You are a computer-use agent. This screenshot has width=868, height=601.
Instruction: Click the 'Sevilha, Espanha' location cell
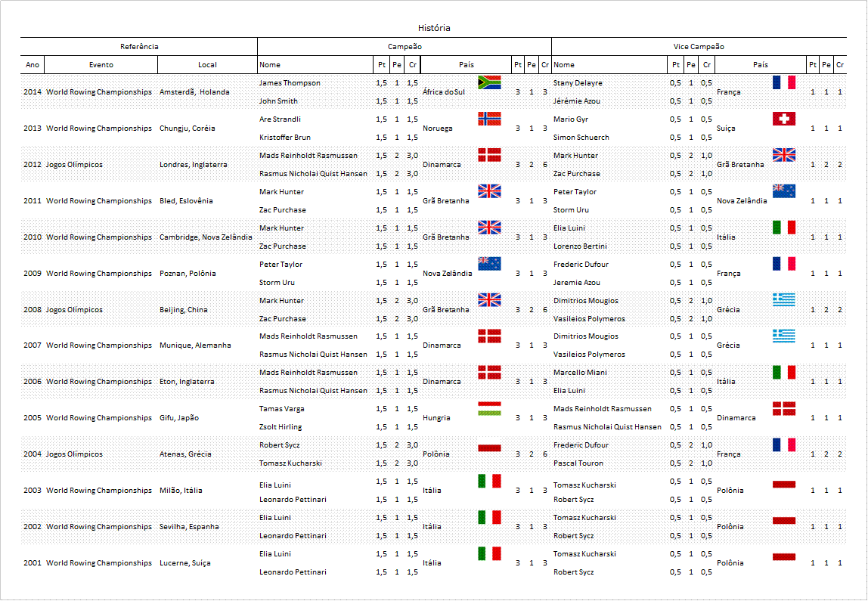click(189, 526)
